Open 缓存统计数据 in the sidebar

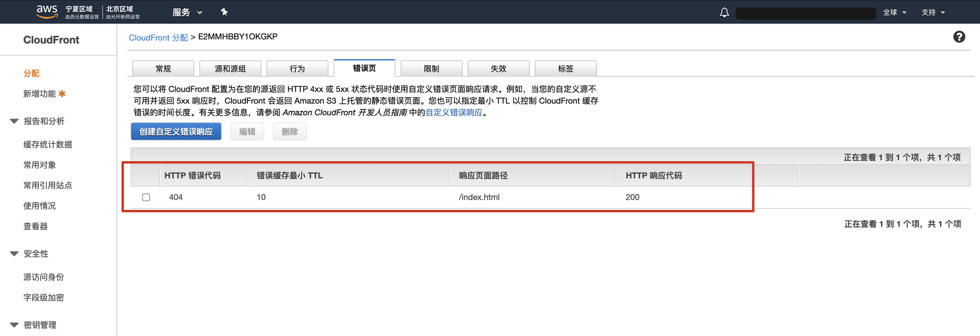pyautogui.click(x=48, y=144)
